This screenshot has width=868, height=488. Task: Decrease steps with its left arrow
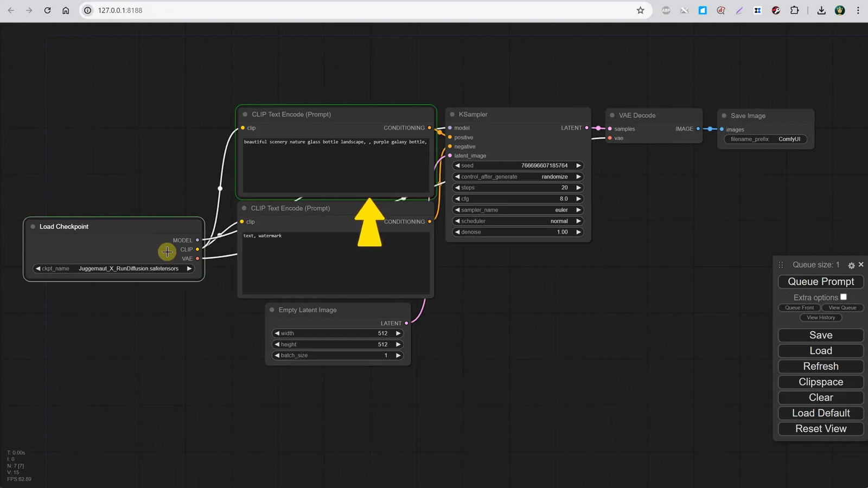[457, 188]
